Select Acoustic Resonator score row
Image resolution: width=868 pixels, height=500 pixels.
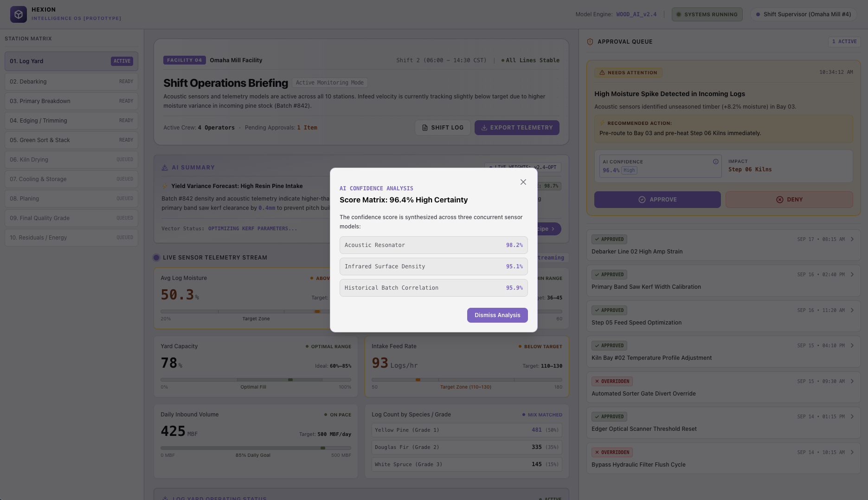tap(433, 245)
